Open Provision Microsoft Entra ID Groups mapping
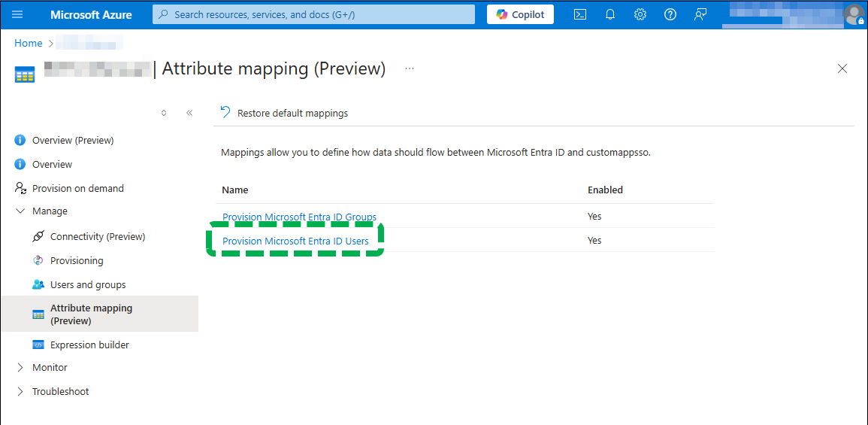Viewport: 868px width, 425px height. [x=299, y=217]
